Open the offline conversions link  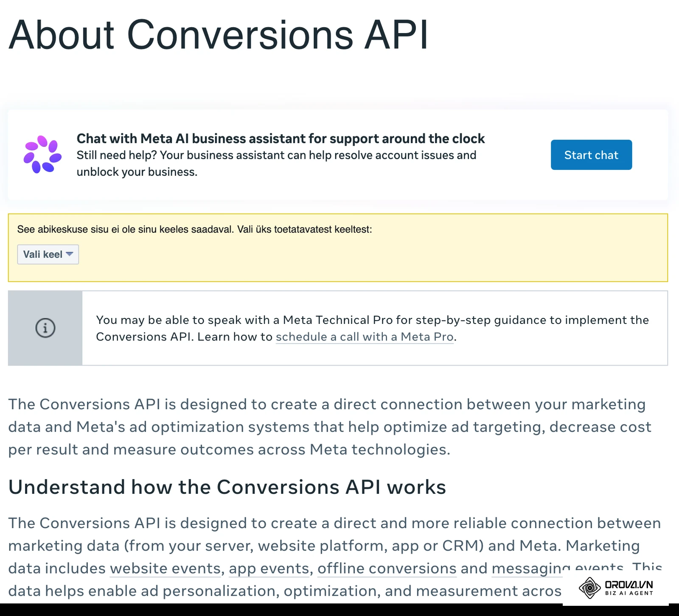coord(387,568)
